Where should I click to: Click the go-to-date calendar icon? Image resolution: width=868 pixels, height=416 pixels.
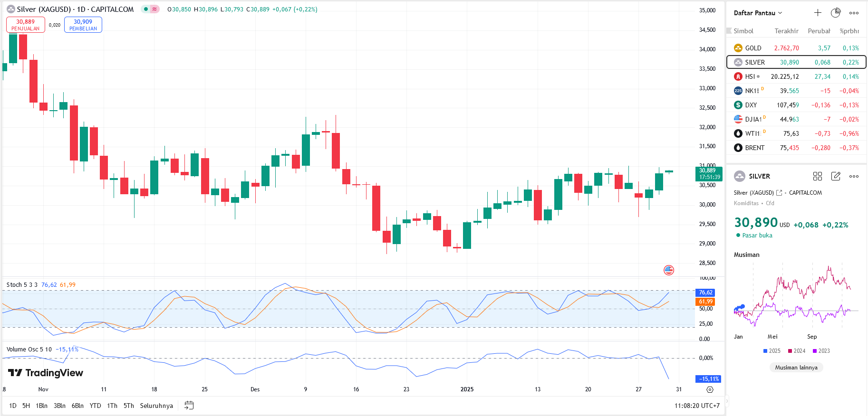click(x=189, y=406)
